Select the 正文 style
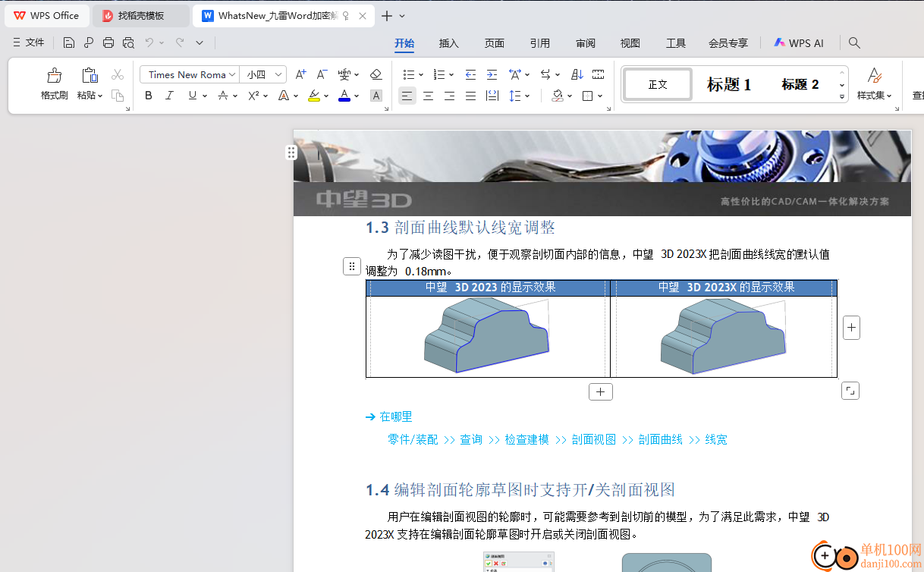924x572 pixels. pyautogui.click(x=658, y=84)
